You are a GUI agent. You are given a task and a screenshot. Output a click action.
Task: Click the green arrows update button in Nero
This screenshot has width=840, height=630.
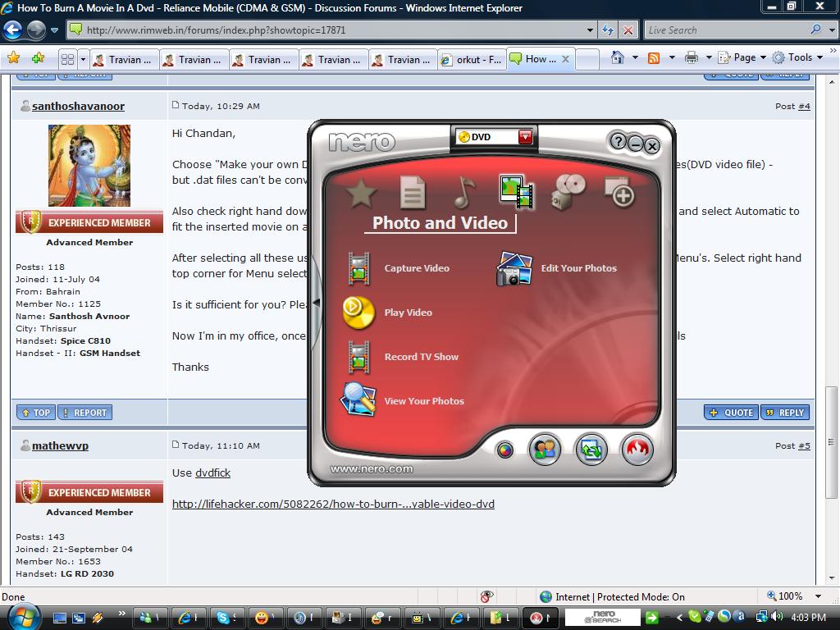click(591, 449)
